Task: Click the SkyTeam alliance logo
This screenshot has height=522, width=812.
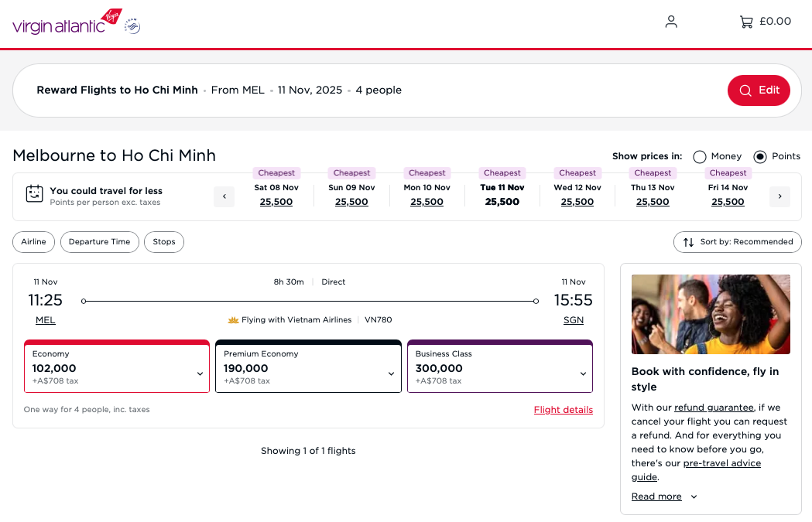Action: point(132,26)
